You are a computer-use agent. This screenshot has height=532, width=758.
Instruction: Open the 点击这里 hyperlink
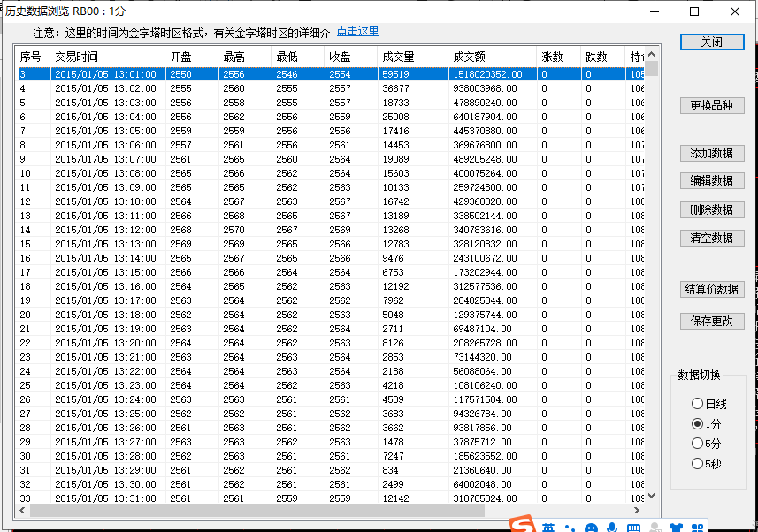[x=357, y=31]
